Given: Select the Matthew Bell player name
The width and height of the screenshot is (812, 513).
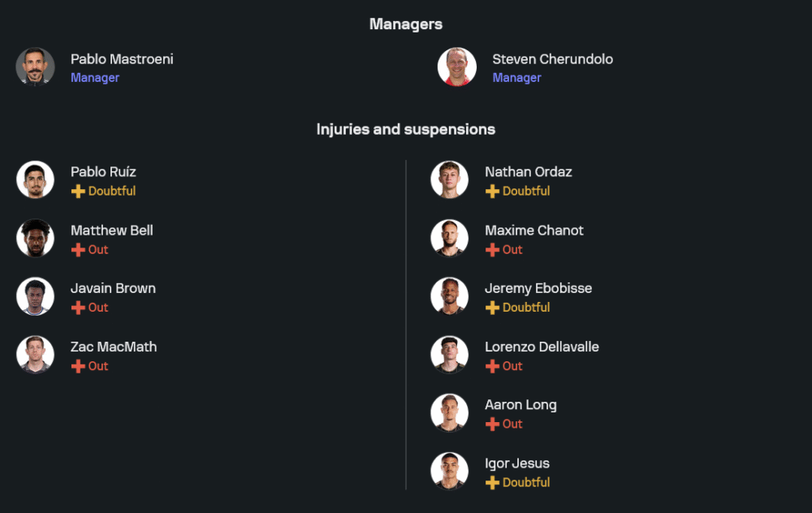Looking at the screenshot, I should (112, 231).
